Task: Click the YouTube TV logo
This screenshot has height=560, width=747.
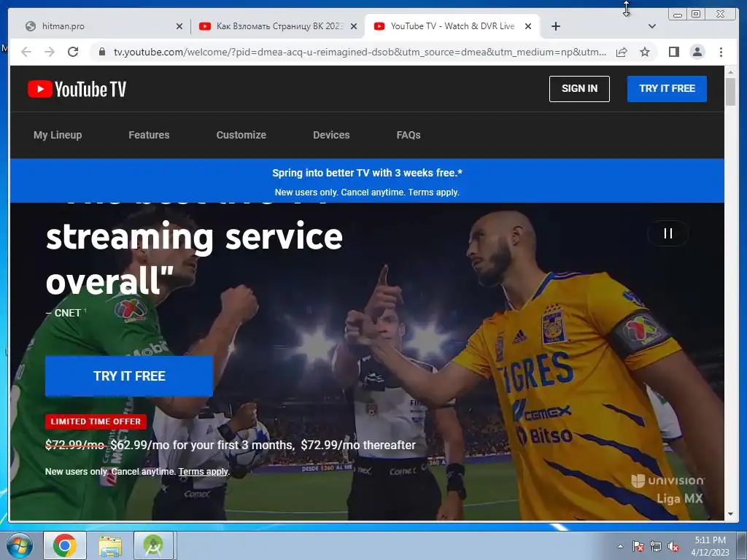Action: pyautogui.click(x=77, y=89)
